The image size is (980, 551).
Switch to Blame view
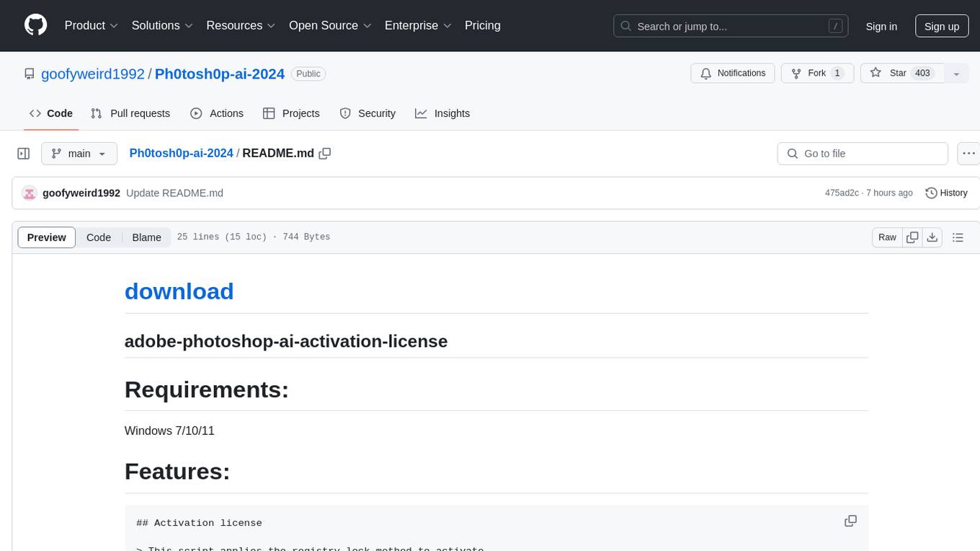(147, 237)
